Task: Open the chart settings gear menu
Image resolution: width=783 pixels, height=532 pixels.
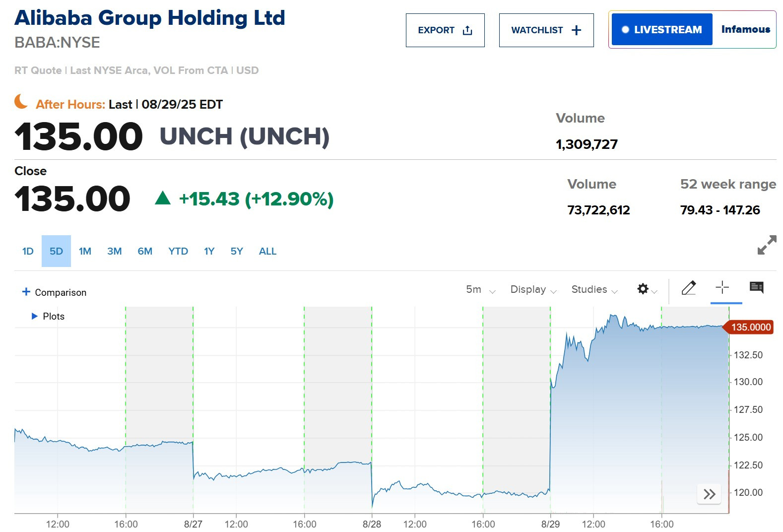Action: click(647, 289)
